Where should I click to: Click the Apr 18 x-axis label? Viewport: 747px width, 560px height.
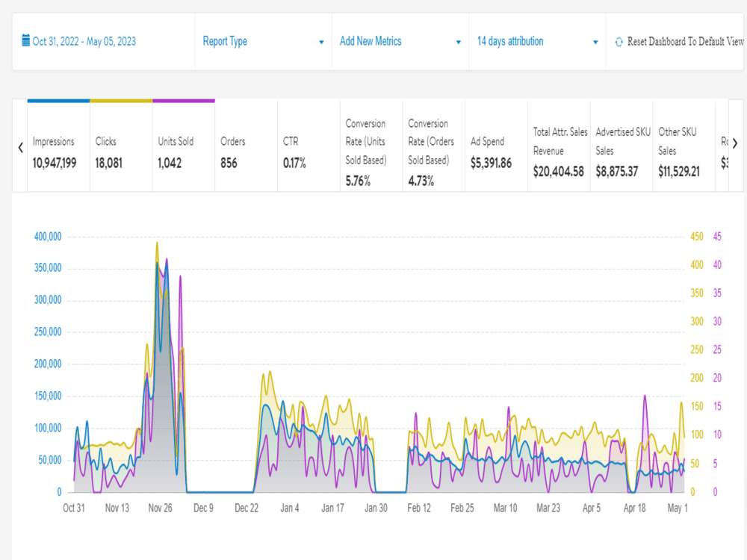(x=634, y=508)
